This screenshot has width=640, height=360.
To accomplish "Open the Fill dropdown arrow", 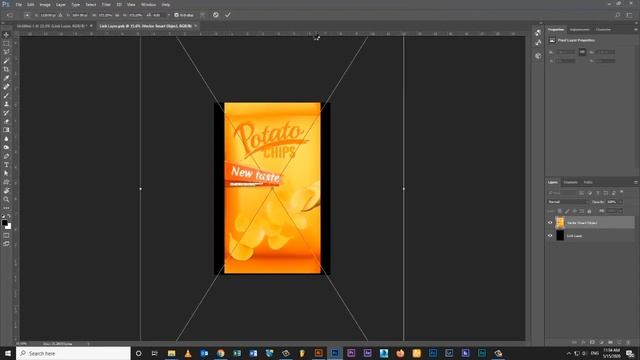I will 620,211.
